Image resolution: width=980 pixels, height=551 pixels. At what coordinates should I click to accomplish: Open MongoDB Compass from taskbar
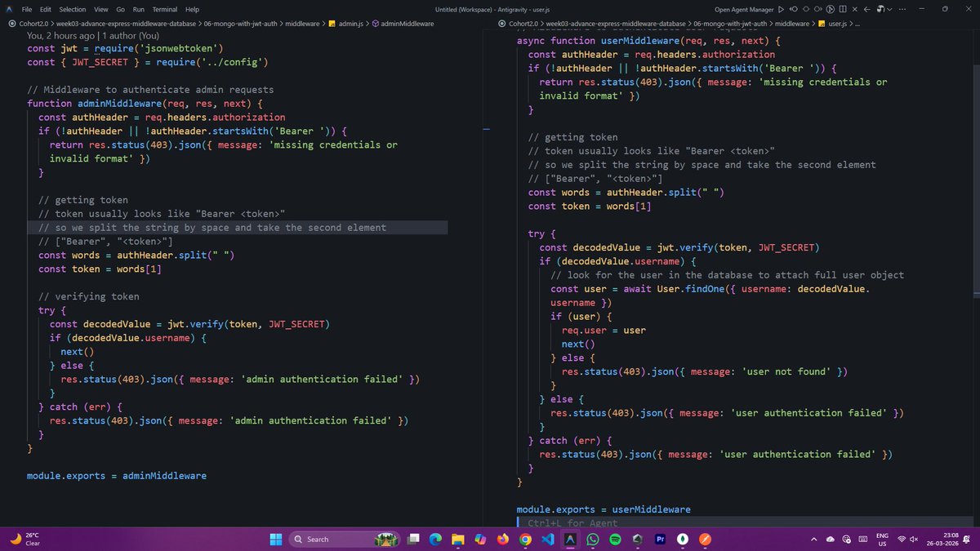(682, 539)
